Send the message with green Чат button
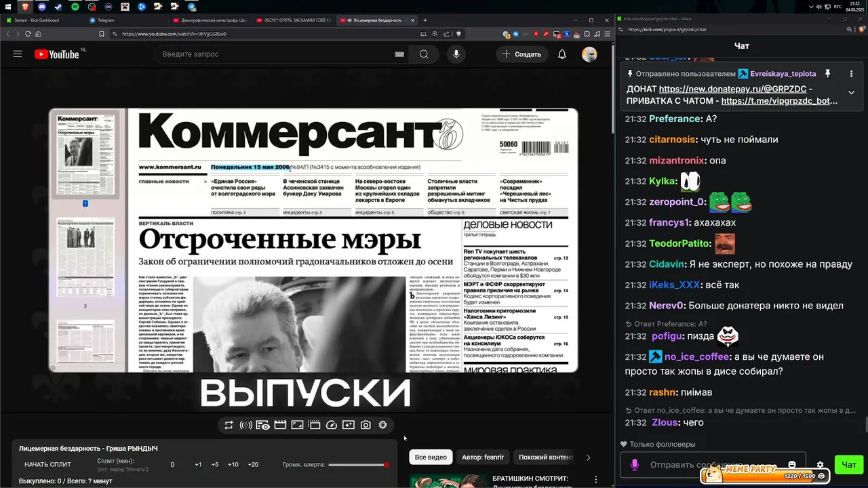The height and width of the screenshot is (488, 868). [x=849, y=465]
